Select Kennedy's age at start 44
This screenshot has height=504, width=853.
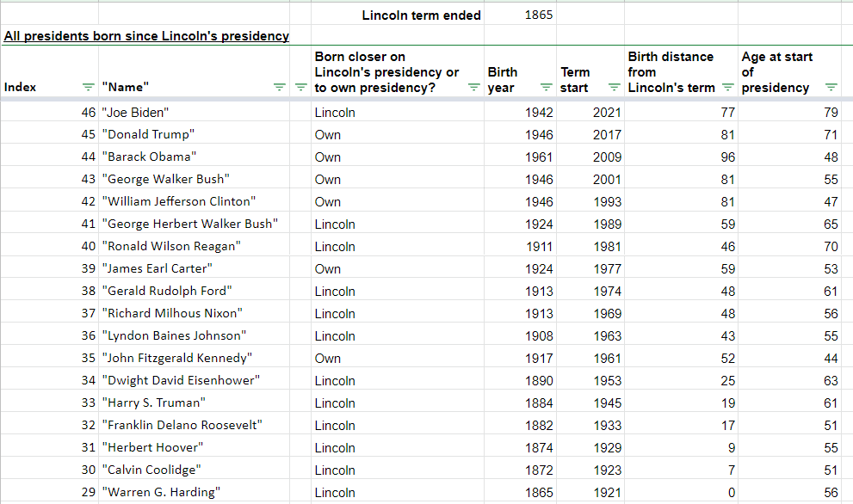[790, 358]
